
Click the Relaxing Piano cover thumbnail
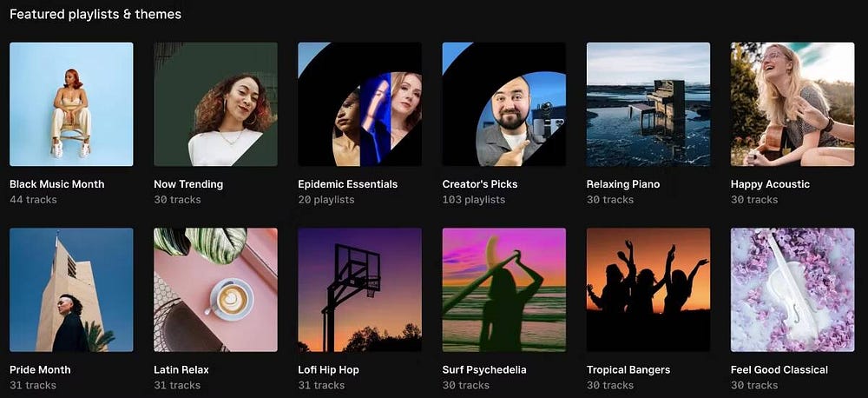click(x=648, y=104)
